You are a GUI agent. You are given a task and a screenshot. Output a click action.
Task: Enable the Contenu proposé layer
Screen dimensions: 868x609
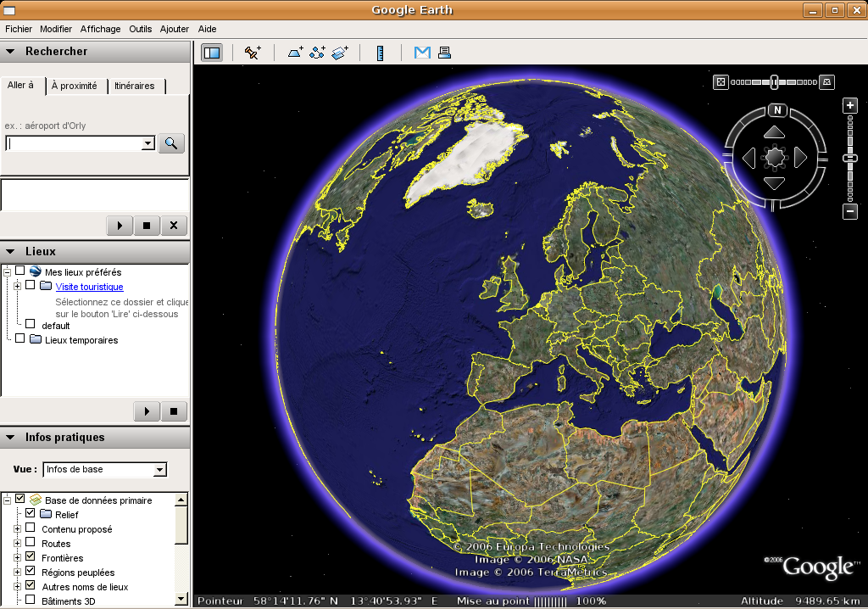[31, 528]
